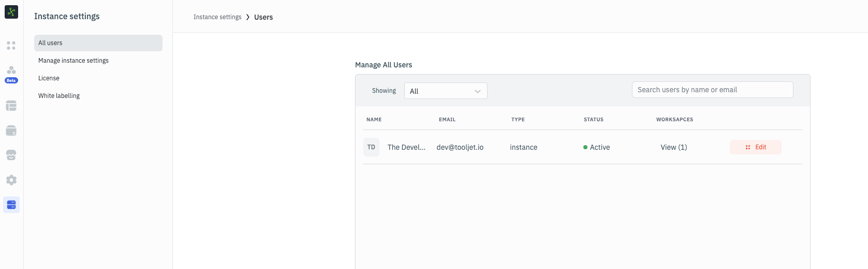
Task: Select the instance settings server icon
Action: tap(11, 205)
